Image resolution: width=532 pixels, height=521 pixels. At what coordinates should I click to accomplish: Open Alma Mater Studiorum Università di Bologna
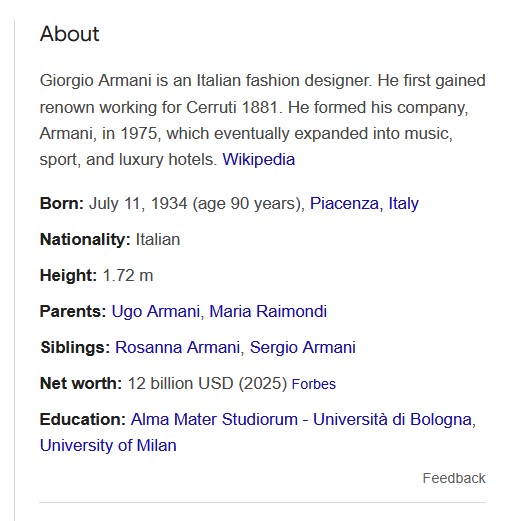click(302, 419)
